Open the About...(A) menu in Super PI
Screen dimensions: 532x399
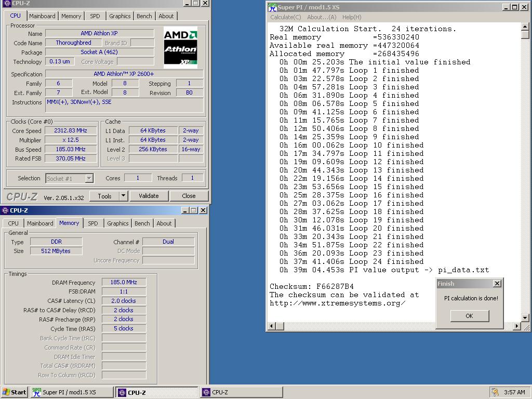(322, 17)
